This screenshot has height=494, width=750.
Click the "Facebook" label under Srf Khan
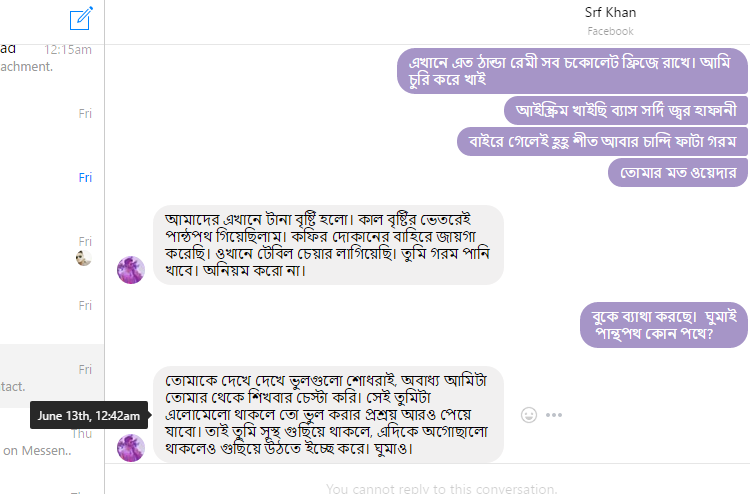tap(610, 31)
